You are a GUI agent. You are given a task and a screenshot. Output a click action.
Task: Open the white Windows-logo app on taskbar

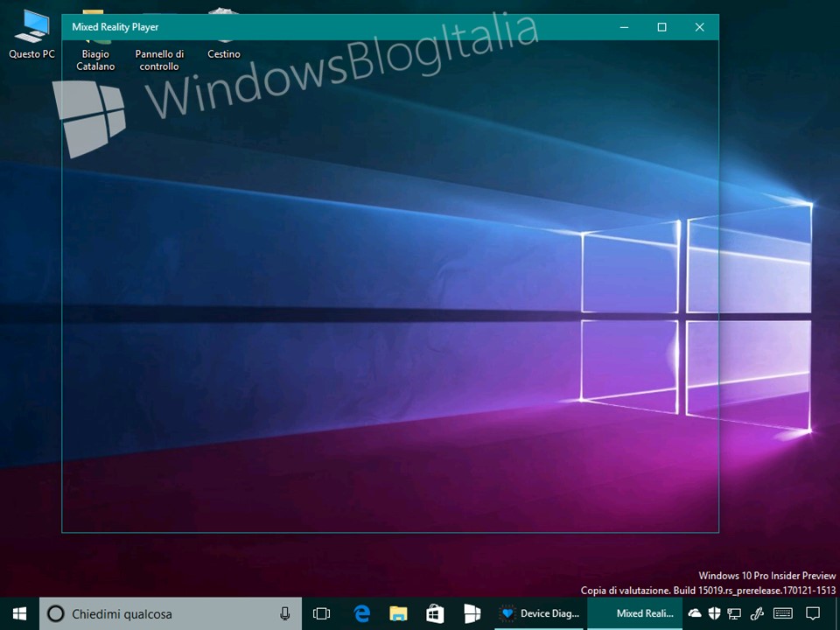point(472,613)
